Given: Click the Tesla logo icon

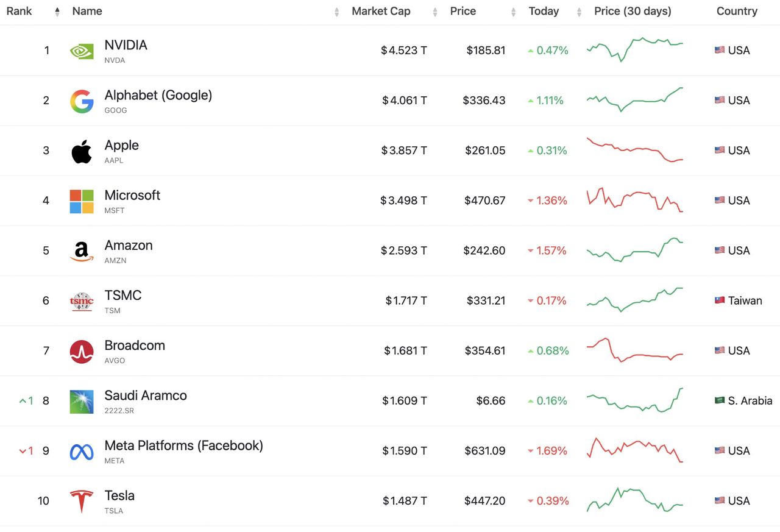Looking at the screenshot, I should click(x=82, y=502).
